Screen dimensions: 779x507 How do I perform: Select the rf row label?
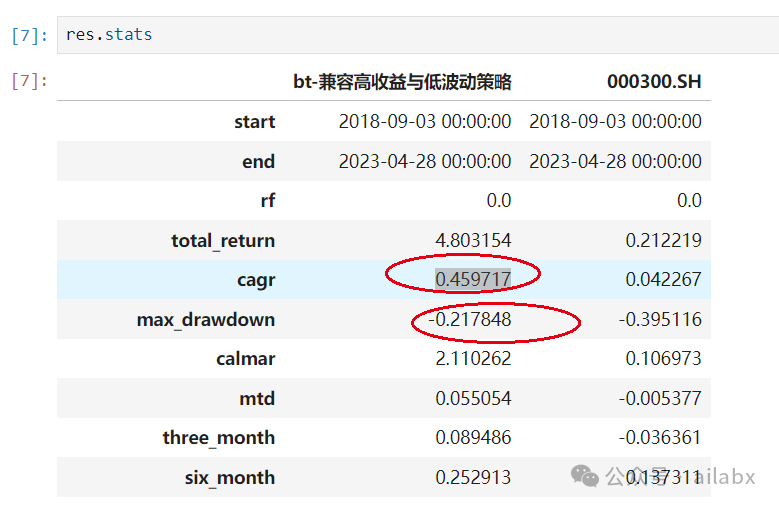268,201
